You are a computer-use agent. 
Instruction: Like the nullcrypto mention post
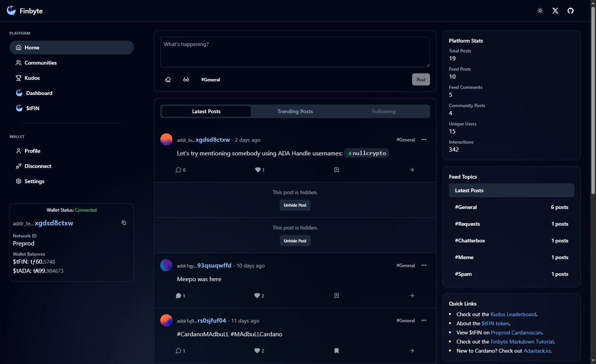tap(260, 170)
